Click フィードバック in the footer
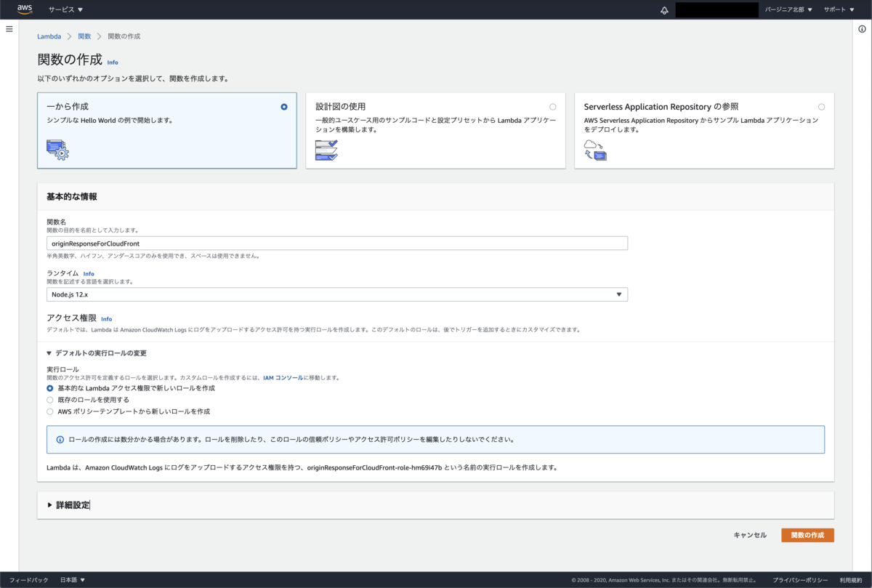 [29, 580]
